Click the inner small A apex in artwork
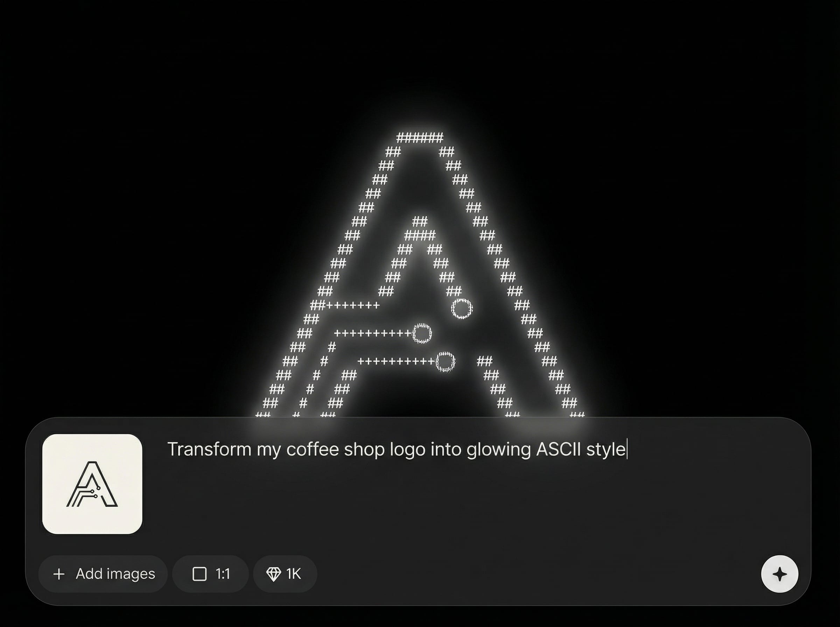 click(x=420, y=221)
